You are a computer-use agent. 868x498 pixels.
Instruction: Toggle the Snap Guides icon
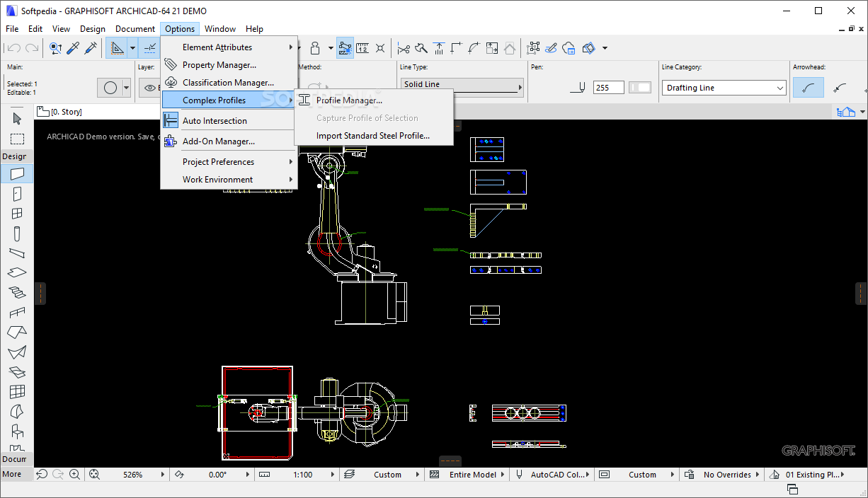pos(149,48)
